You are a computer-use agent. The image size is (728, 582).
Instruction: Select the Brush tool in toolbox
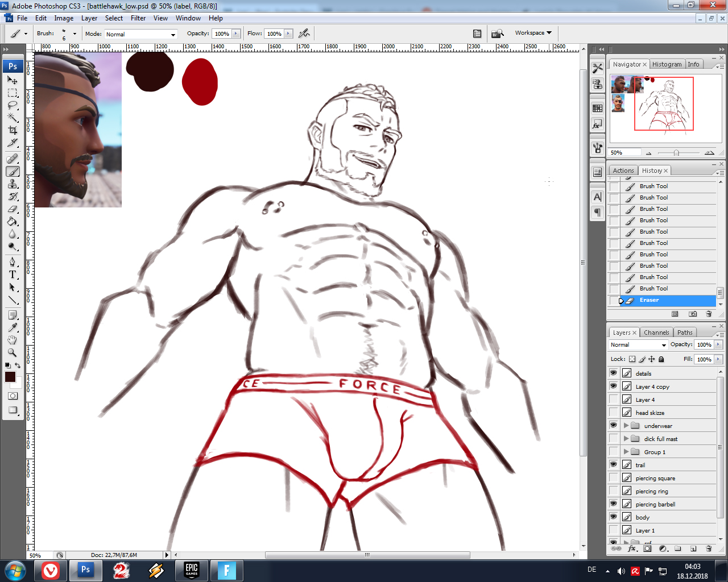(x=13, y=171)
